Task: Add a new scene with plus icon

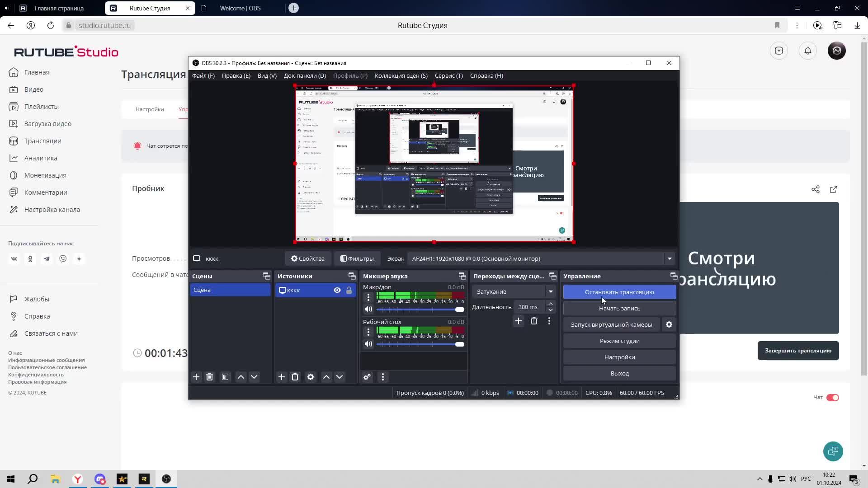Action: click(196, 377)
